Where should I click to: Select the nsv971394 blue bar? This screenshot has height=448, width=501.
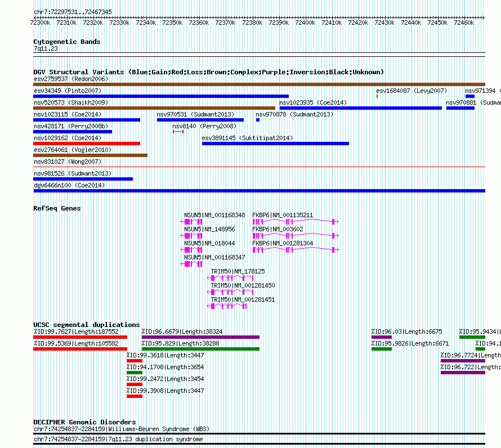[470, 96]
